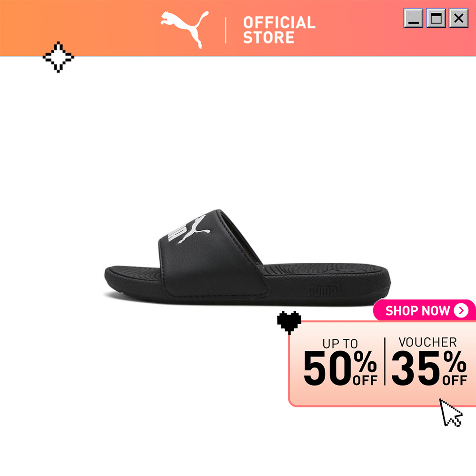Click the pixel sparkle star icon
Image resolution: width=476 pixels, height=476 pixels.
pyautogui.click(x=58, y=57)
